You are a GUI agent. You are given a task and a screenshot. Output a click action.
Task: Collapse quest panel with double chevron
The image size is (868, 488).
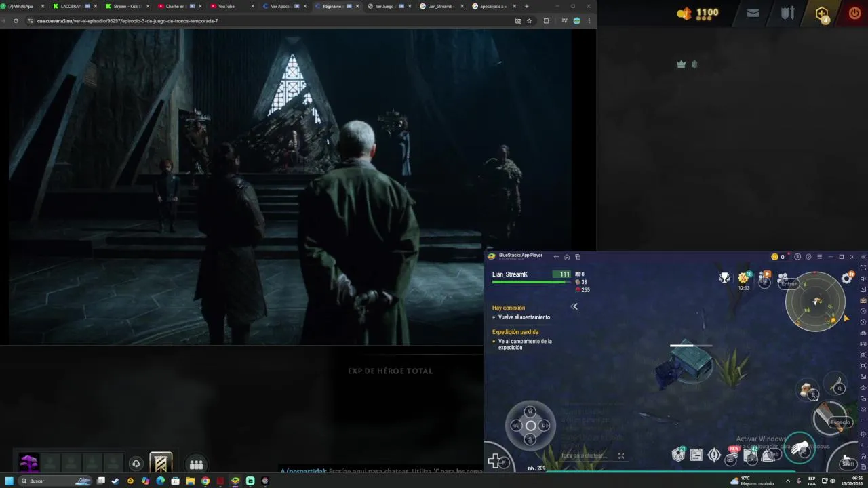point(574,306)
